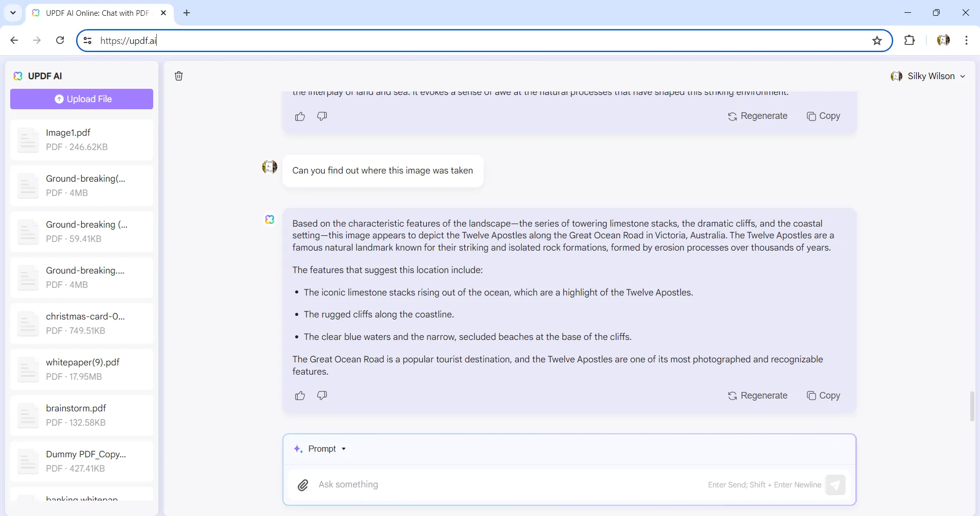Open the tab search dropdown arrow
This screenshot has width=980, height=516.
tap(13, 13)
